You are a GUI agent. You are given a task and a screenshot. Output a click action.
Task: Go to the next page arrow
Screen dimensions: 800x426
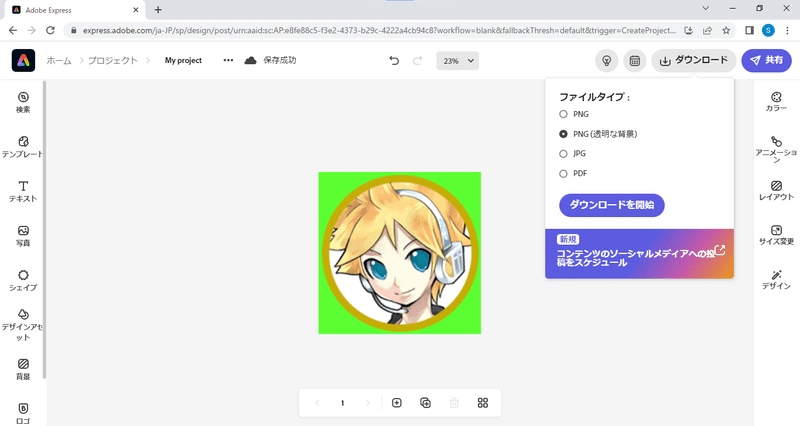pyautogui.click(x=368, y=403)
